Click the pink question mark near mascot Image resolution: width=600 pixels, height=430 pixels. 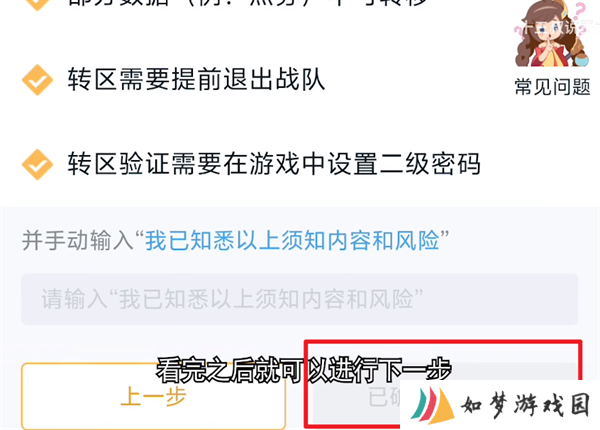580,11
